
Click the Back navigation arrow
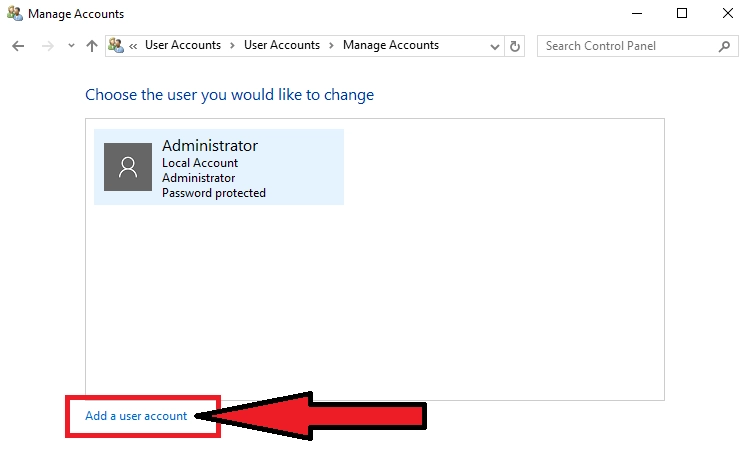(x=18, y=46)
